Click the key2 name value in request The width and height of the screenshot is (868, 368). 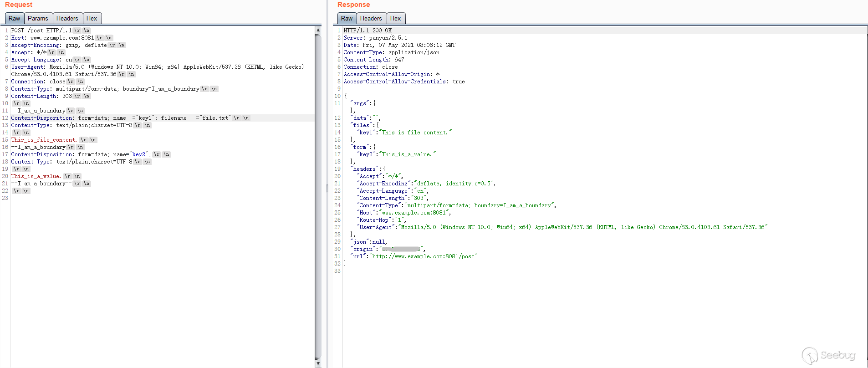click(x=138, y=154)
